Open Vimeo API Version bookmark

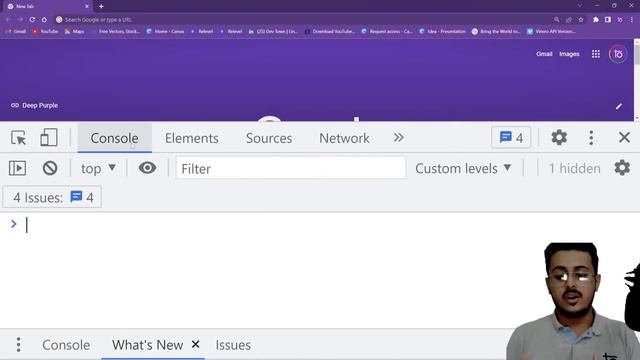(551, 31)
